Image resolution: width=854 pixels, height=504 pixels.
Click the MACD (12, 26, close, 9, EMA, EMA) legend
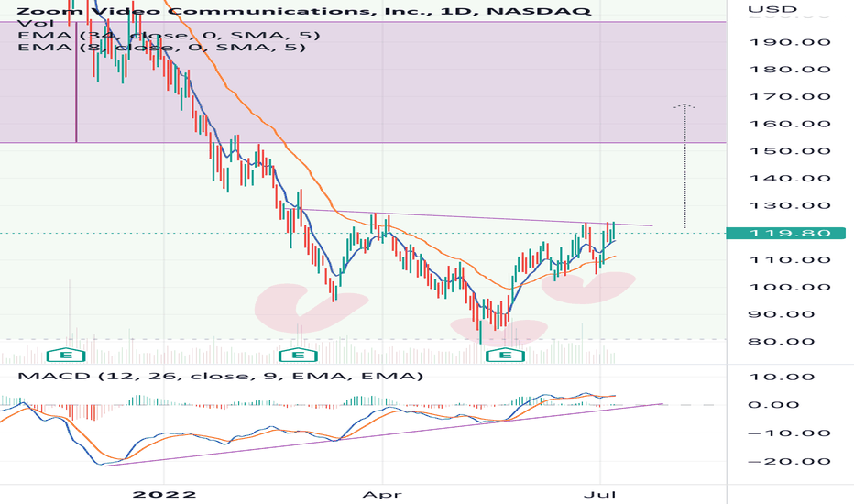[220, 376]
